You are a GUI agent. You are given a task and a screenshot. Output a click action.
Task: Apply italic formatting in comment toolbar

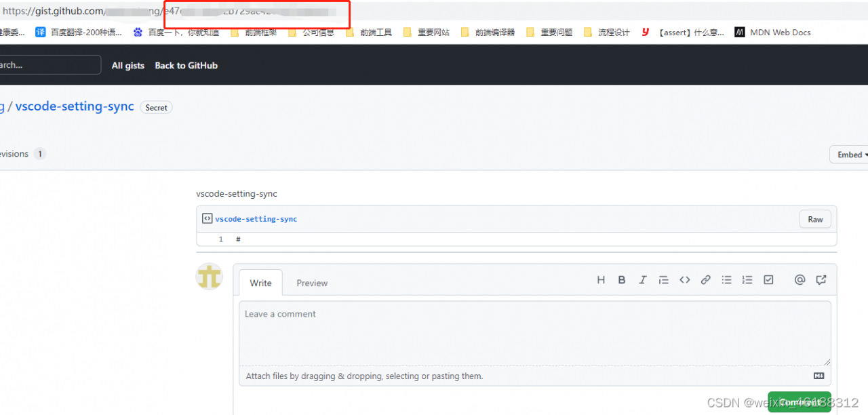643,280
